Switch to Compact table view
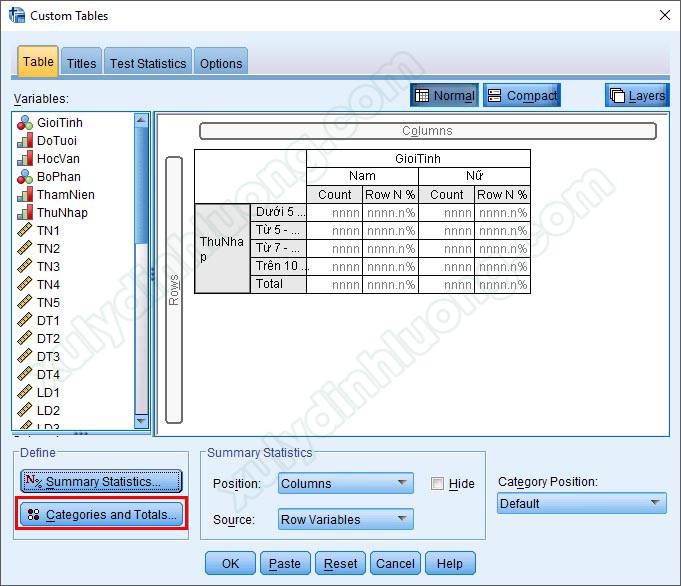This screenshot has height=586, width=681. [x=522, y=96]
